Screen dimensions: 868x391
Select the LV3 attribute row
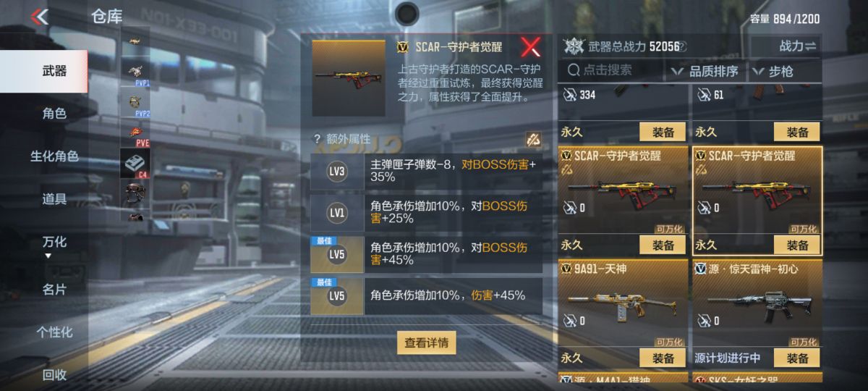point(426,171)
